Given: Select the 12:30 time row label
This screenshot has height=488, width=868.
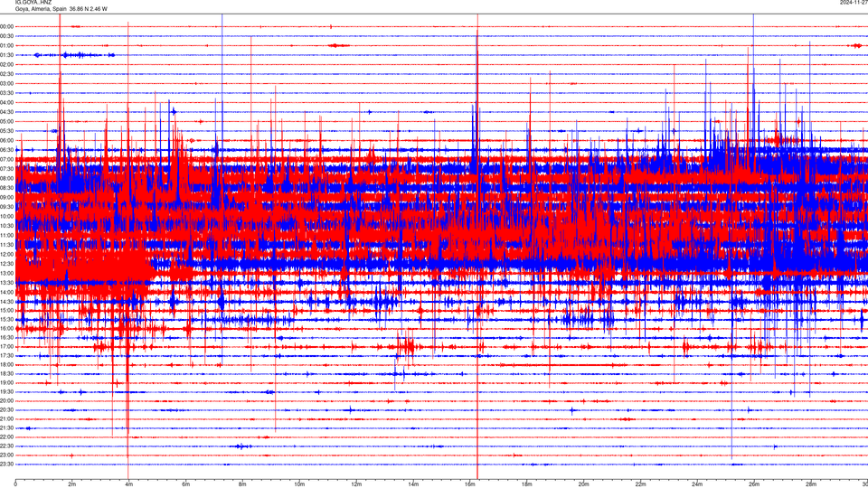Looking at the screenshot, I should coord(6,263).
